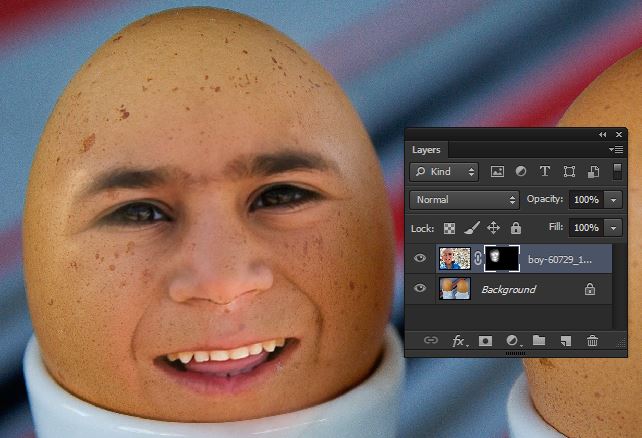Collapse the panel with double-arrow icon

[602, 135]
